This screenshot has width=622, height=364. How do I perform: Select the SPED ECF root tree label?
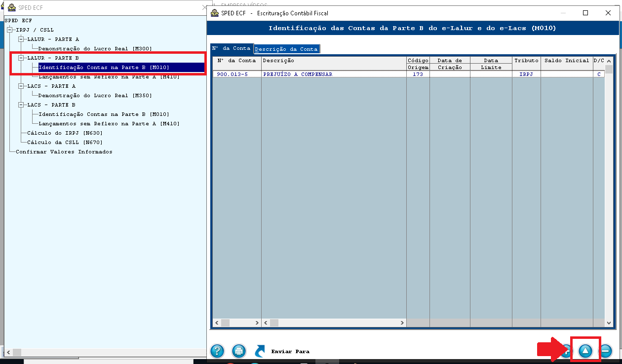pyautogui.click(x=18, y=20)
